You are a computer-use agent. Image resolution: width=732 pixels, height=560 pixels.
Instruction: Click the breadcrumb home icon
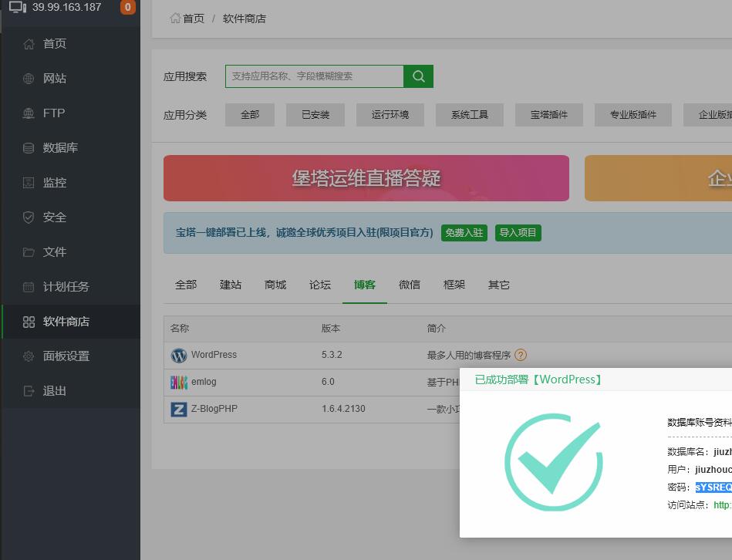[x=175, y=19]
